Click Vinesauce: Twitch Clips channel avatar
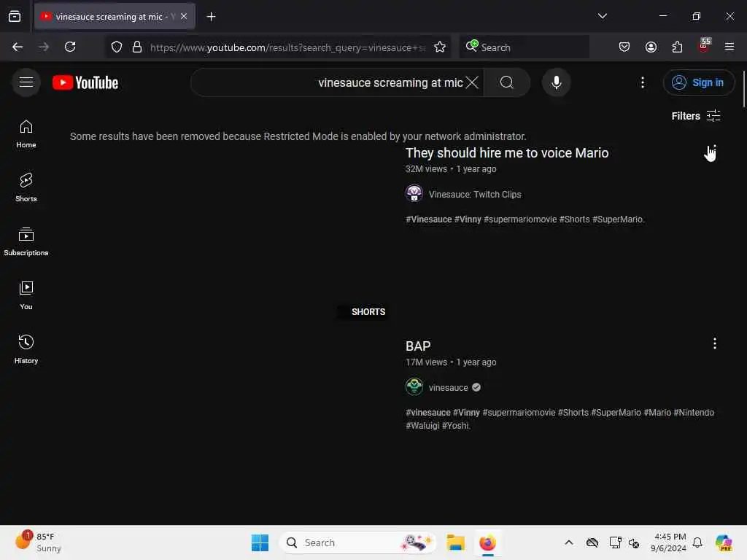This screenshot has width=747, height=560. [x=414, y=194]
